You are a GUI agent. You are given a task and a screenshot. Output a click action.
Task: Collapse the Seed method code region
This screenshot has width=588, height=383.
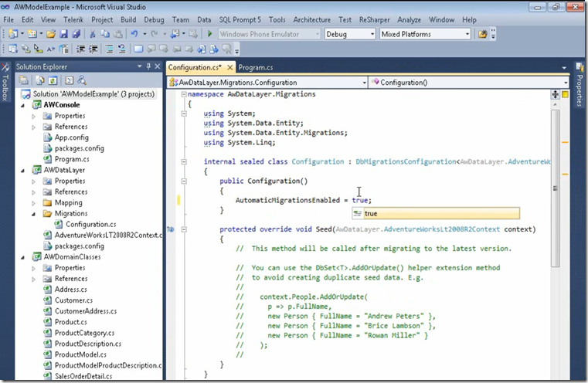pyautogui.click(x=184, y=229)
